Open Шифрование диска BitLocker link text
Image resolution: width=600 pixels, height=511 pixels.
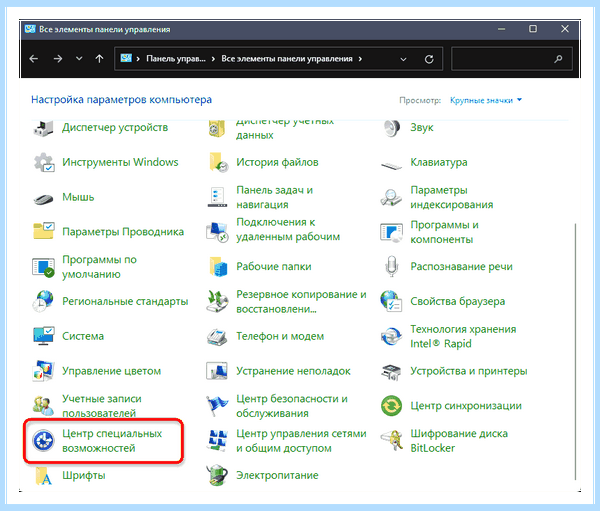click(x=459, y=441)
